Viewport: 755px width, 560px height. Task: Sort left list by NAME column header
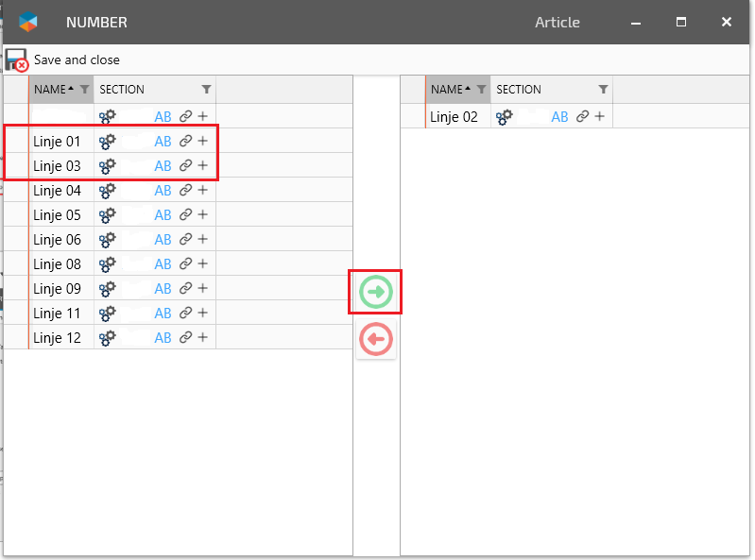pos(51,90)
